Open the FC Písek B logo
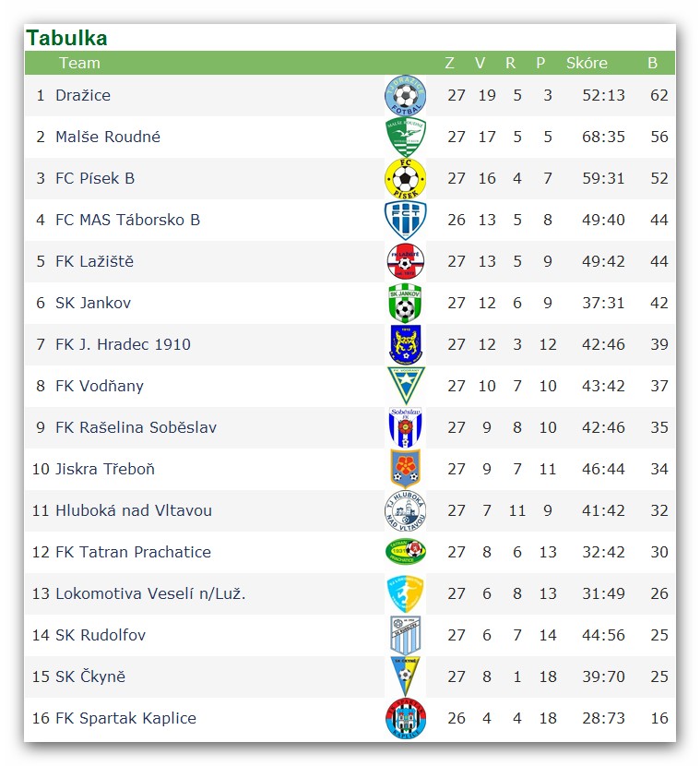Image resolution: width=700 pixels, height=766 pixels. click(x=405, y=179)
